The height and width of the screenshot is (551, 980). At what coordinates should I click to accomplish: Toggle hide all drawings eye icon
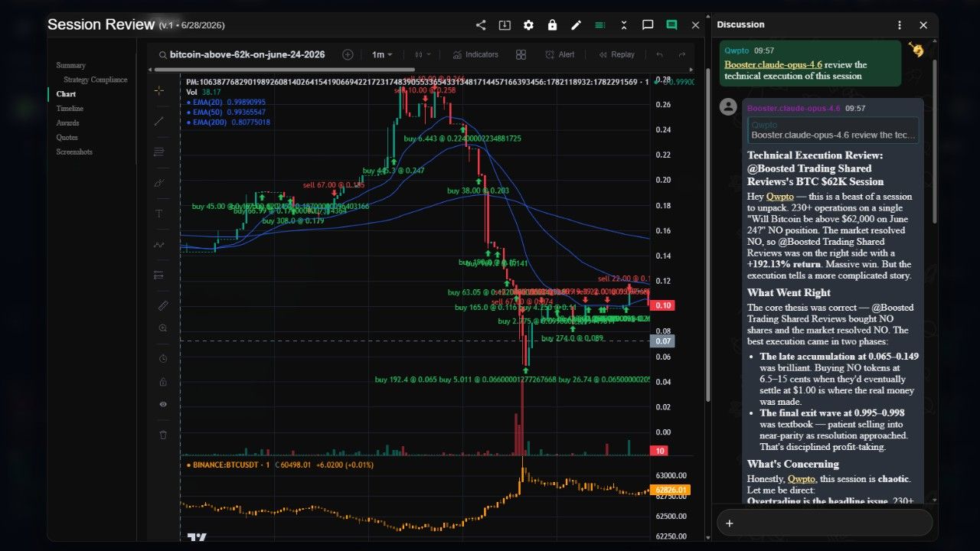pos(162,404)
